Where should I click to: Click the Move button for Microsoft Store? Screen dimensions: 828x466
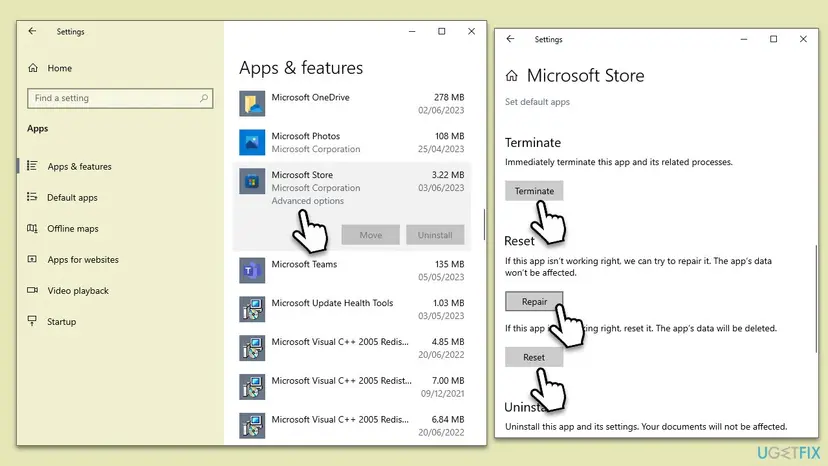point(370,235)
